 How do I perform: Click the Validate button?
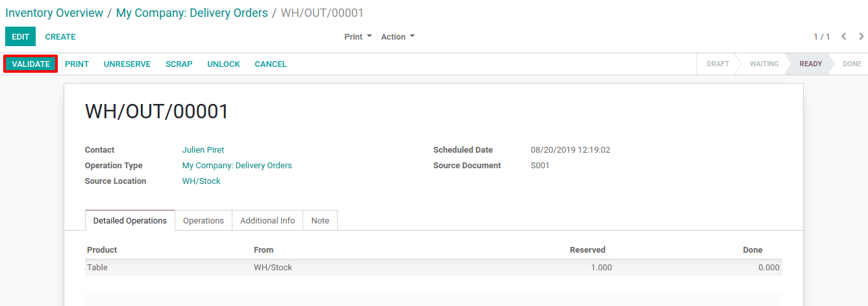coord(31,64)
